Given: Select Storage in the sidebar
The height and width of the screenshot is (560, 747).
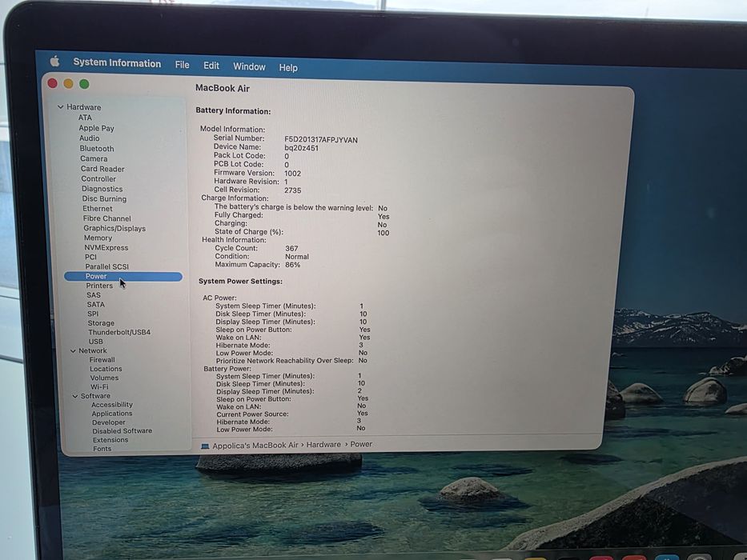Looking at the screenshot, I should pyautogui.click(x=101, y=322).
